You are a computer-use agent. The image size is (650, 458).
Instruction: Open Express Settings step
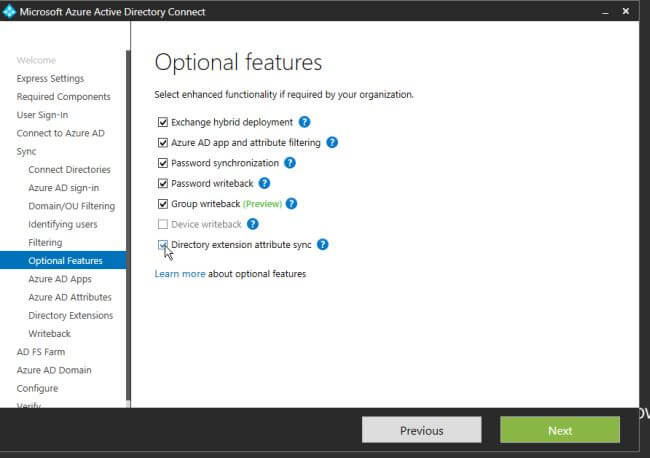click(x=50, y=78)
